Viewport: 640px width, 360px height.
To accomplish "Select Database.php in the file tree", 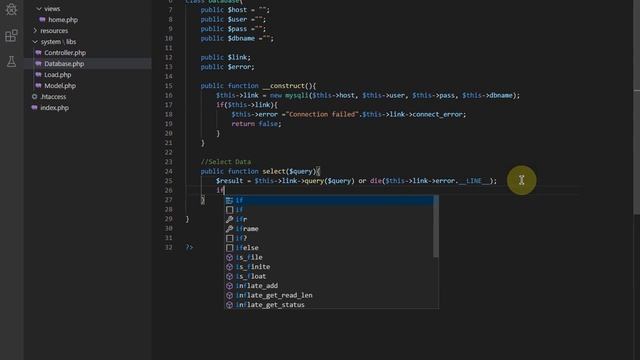I will (64, 64).
